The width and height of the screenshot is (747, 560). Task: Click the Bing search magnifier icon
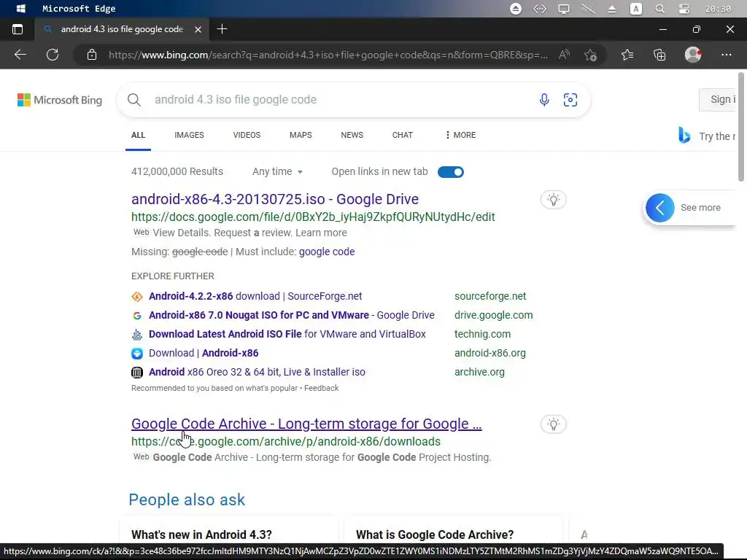(x=134, y=99)
